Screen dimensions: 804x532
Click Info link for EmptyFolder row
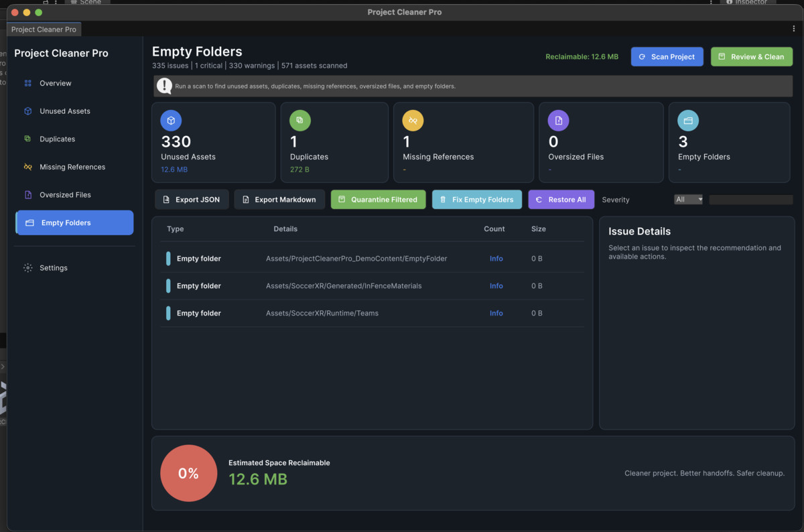(x=496, y=259)
